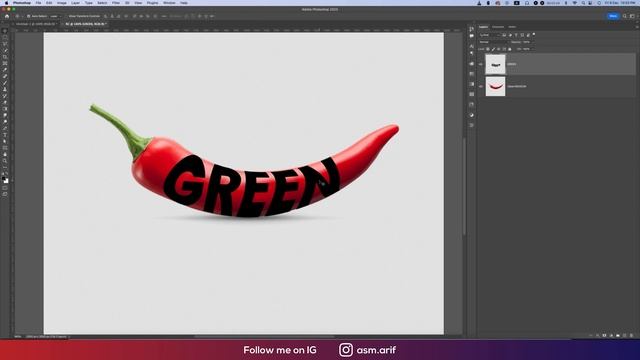Image resolution: width=640 pixels, height=360 pixels.
Task: Switch to the Channels tab
Action: click(498, 27)
